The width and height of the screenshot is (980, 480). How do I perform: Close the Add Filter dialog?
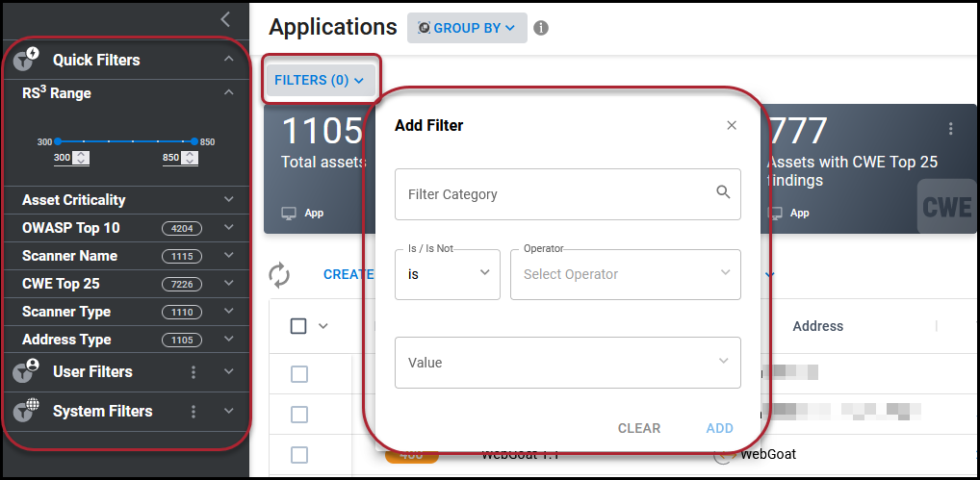[732, 125]
